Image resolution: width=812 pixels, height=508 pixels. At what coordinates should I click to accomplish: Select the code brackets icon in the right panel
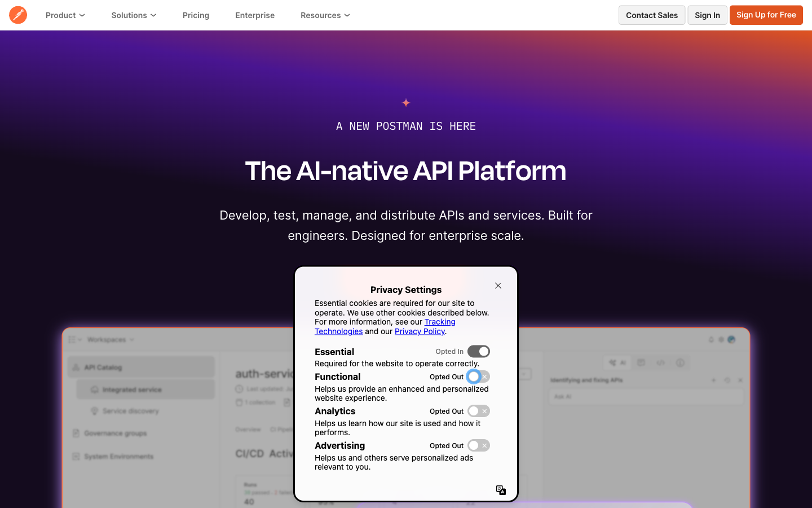point(660,363)
